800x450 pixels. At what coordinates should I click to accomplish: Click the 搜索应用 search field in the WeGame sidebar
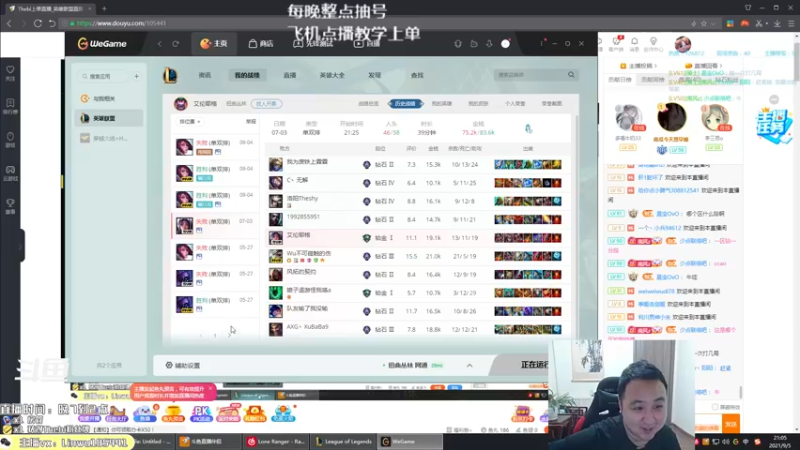[104, 77]
